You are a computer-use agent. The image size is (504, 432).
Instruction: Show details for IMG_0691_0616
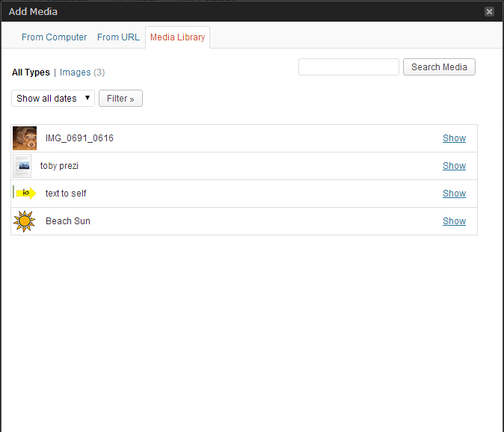454,138
